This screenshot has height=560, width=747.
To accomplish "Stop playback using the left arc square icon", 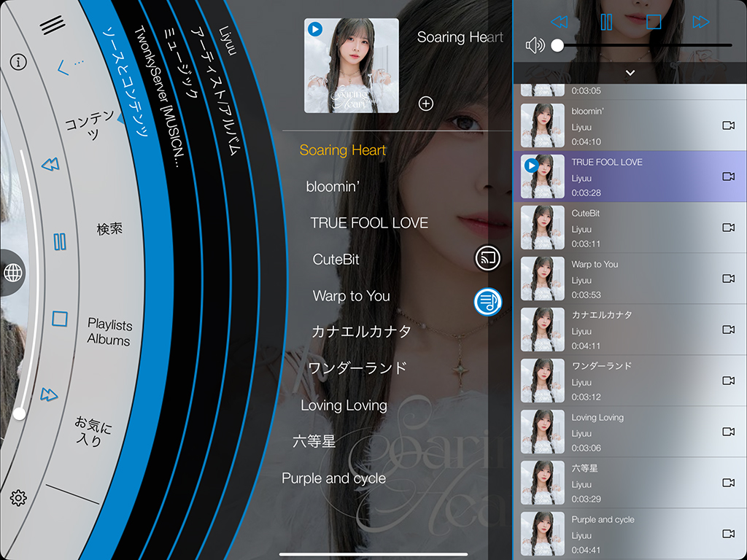I will [x=60, y=319].
